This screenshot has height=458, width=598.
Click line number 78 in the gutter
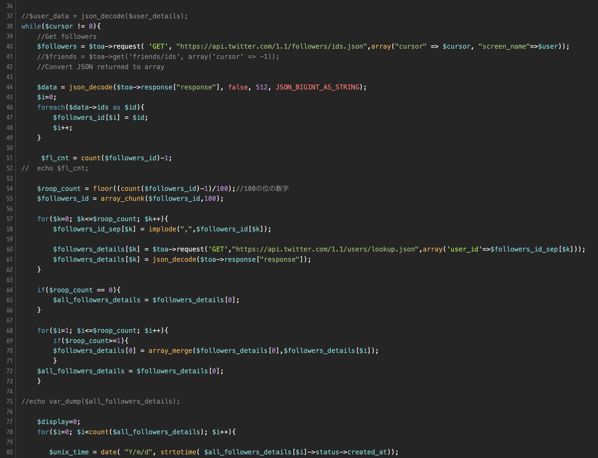tap(10, 432)
